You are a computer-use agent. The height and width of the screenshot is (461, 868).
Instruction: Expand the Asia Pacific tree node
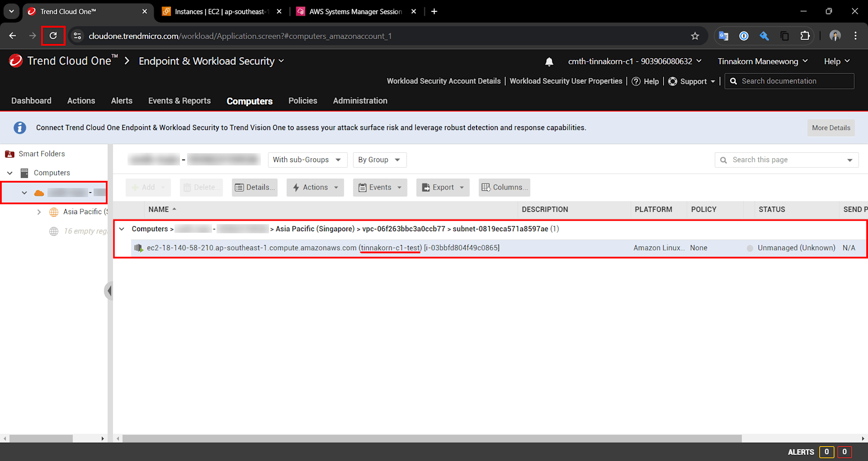click(39, 212)
